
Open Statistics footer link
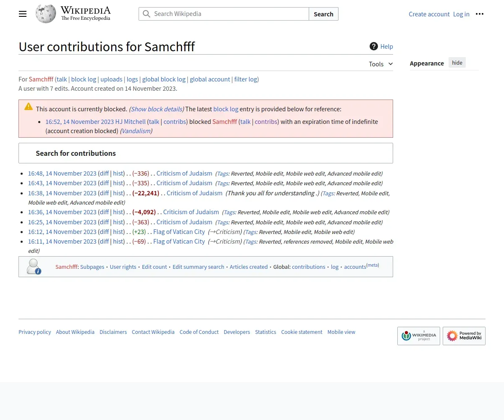pyautogui.click(x=265, y=332)
